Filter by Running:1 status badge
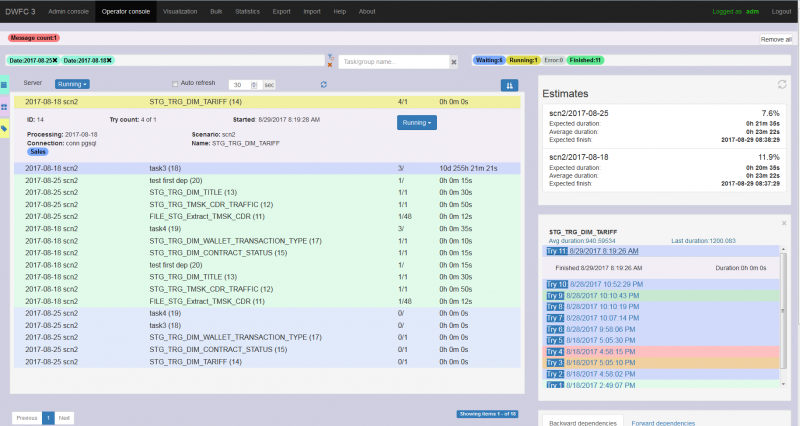Image resolution: width=800 pixels, height=426 pixels. point(523,60)
